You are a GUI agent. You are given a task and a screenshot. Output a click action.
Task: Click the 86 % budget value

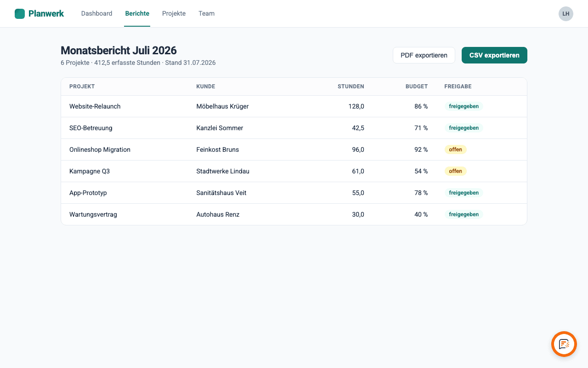pos(421,106)
